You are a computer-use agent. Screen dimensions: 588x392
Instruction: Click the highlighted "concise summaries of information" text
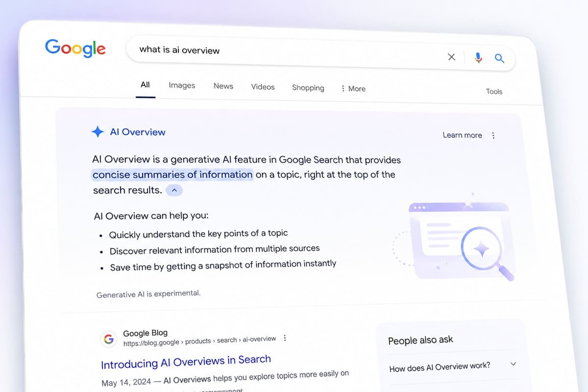click(172, 174)
